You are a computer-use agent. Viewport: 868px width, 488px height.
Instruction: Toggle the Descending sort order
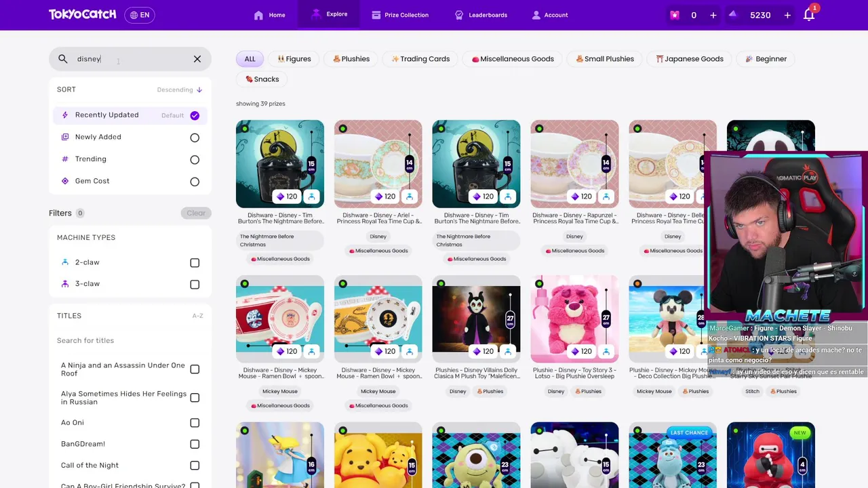(180, 89)
